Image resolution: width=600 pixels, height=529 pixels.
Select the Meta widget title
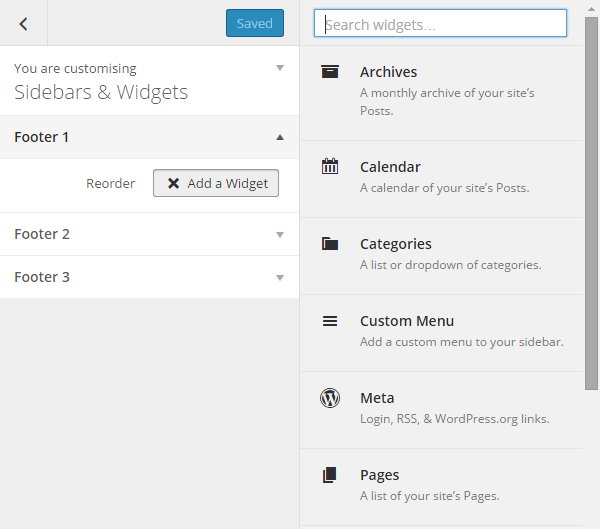click(x=377, y=398)
